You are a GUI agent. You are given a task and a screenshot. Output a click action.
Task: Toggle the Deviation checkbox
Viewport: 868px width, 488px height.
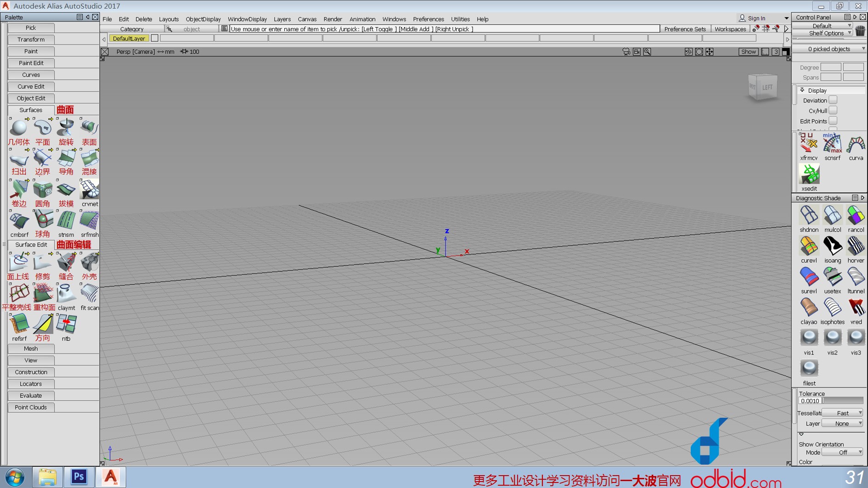pos(833,100)
